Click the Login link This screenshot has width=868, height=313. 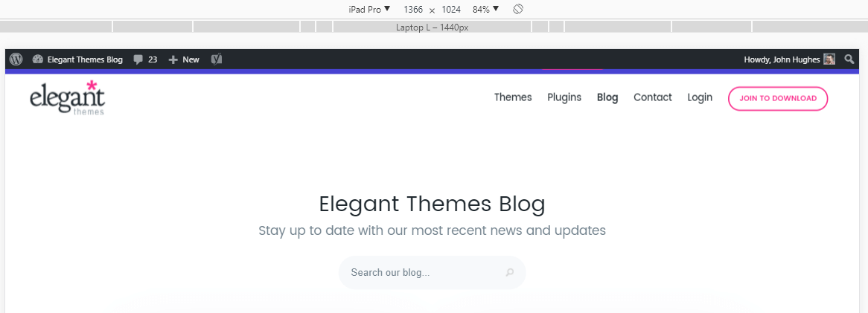click(700, 97)
